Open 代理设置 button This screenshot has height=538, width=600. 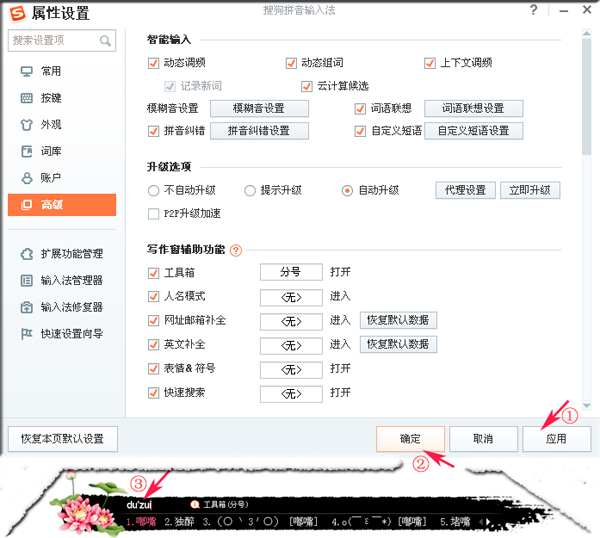tap(465, 190)
